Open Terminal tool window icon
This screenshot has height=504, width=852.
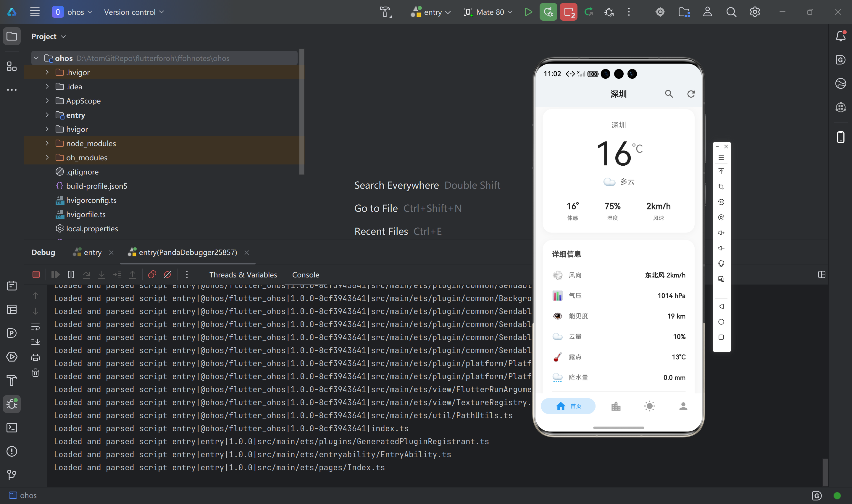[x=12, y=428]
